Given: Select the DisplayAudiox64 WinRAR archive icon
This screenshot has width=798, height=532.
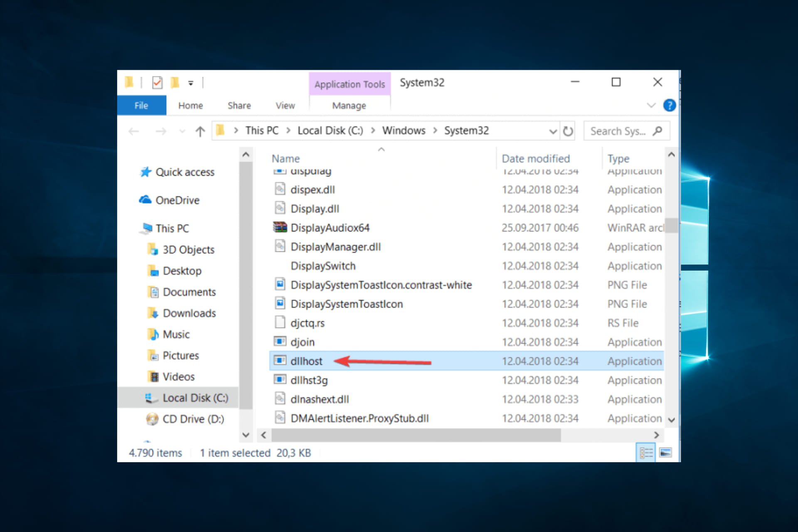Looking at the screenshot, I should [x=280, y=227].
